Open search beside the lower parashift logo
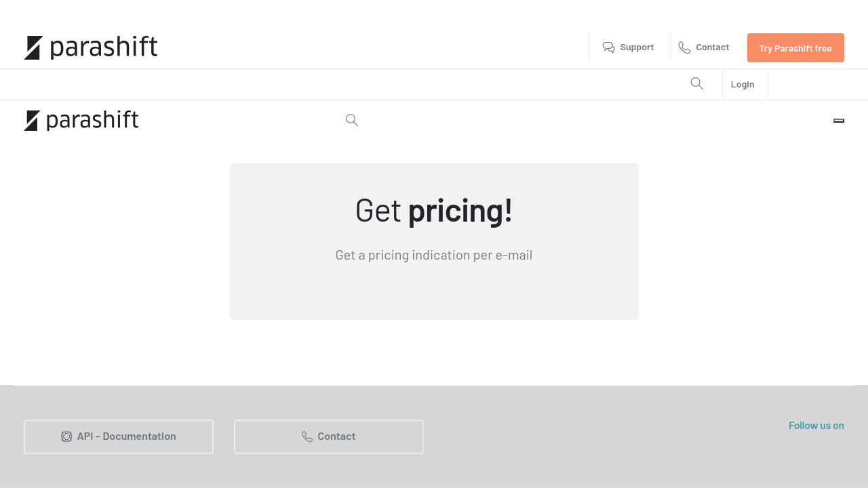This screenshot has width=868, height=488. coord(352,121)
